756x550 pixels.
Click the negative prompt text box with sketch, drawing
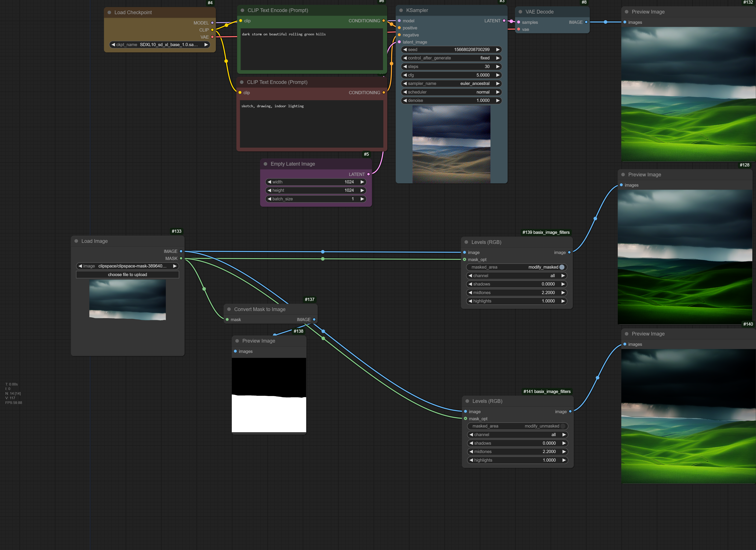pos(311,124)
